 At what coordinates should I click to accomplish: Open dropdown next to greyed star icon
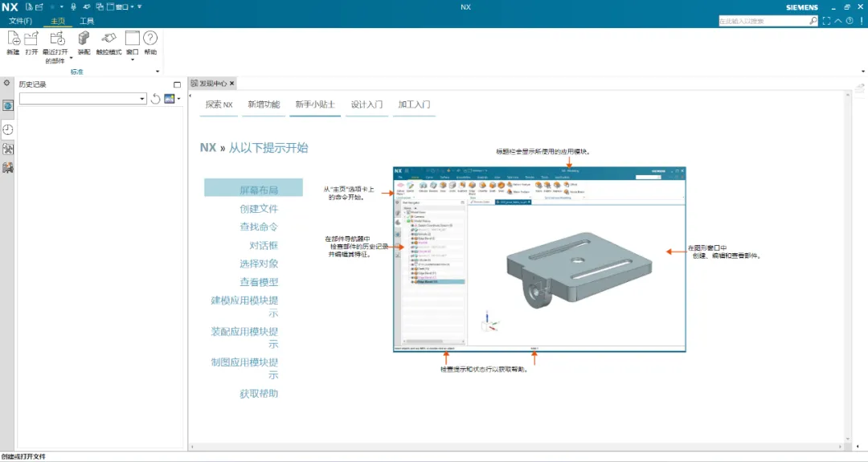(x=61, y=7)
